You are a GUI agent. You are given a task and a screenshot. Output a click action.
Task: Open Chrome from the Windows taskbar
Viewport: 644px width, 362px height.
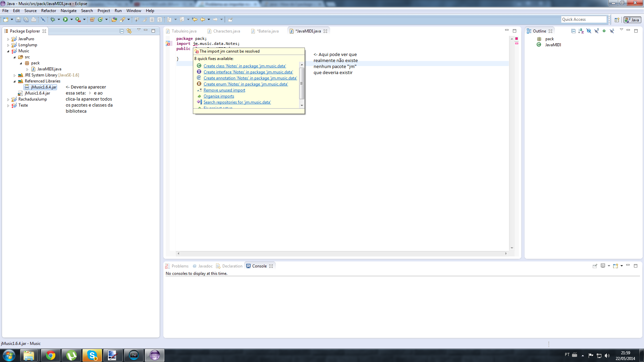[51, 355]
